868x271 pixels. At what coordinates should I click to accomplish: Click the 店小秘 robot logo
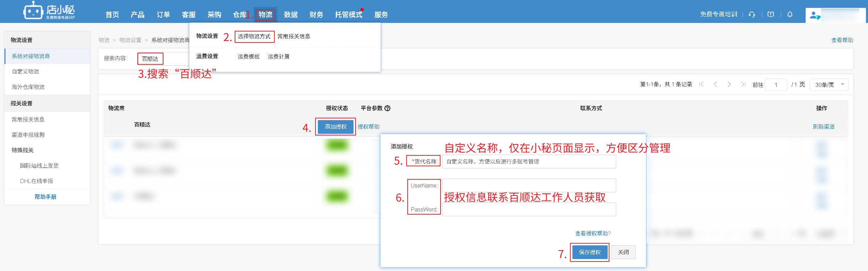(49, 11)
